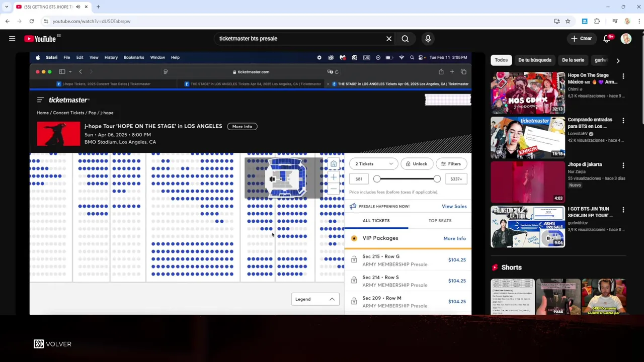This screenshot has width=644, height=362.
Task: Switch to the ALL TICKETS tab
Action: click(x=376, y=221)
